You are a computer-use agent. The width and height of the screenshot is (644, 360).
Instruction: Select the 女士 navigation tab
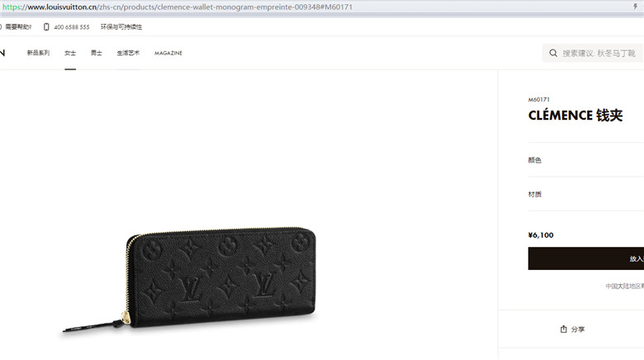70,53
